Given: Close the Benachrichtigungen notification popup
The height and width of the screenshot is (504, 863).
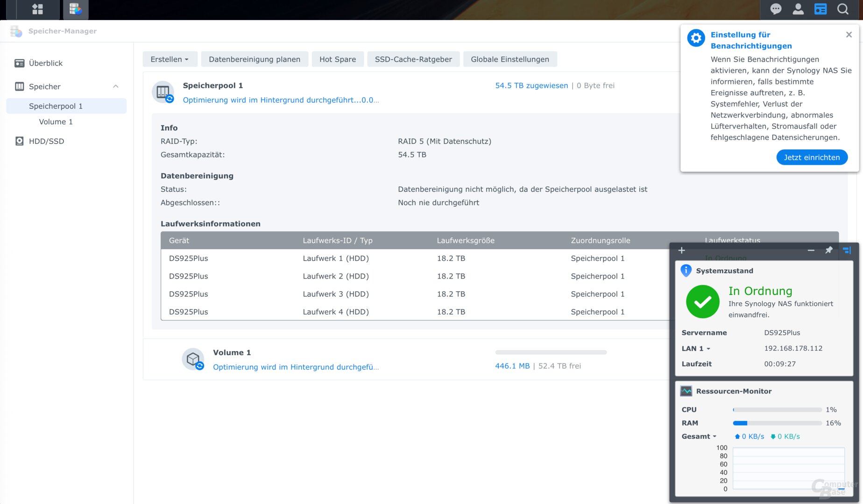Looking at the screenshot, I should [849, 35].
